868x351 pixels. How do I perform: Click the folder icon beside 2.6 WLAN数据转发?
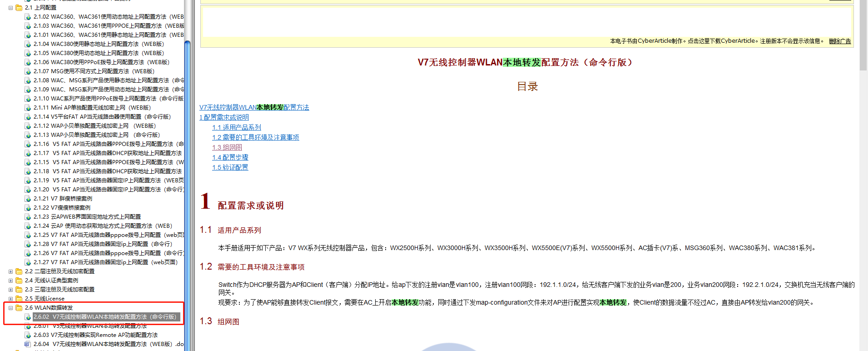(x=19, y=308)
